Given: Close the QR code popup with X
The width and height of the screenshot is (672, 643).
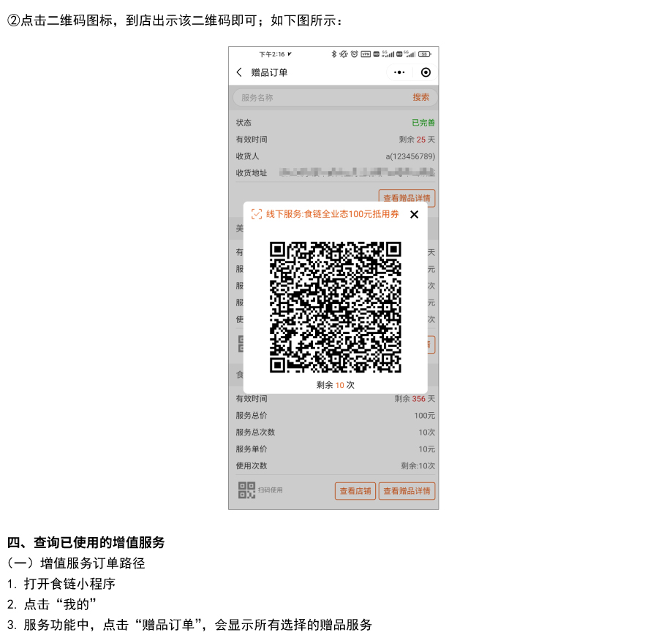Looking at the screenshot, I should 414,214.
